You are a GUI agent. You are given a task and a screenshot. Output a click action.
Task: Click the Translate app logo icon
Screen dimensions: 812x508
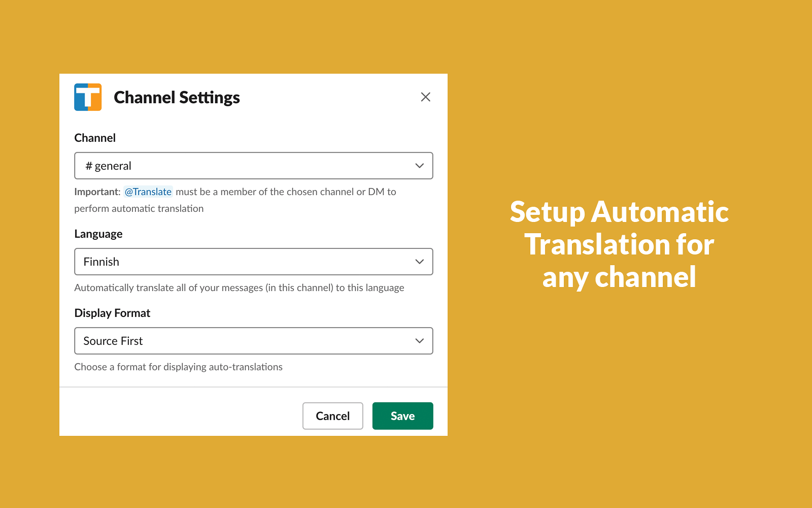[x=88, y=97]
